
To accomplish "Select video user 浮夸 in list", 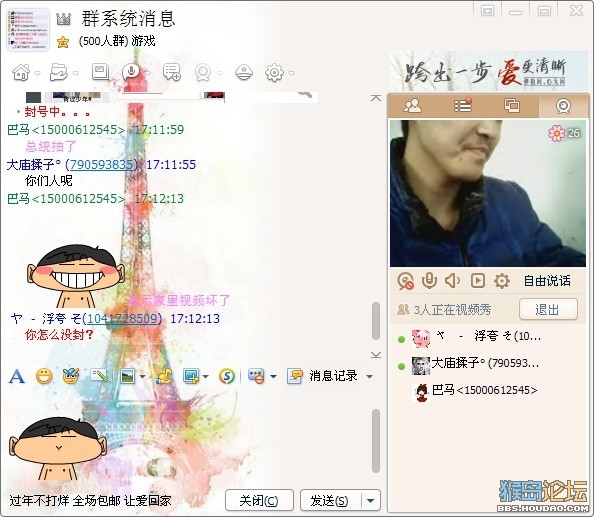I will [x=487, y=337].
